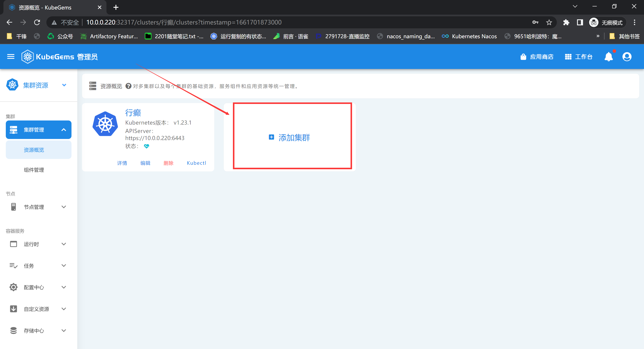Click the KubeGems logo icon
644x349 pixels.
pos(27,56)
